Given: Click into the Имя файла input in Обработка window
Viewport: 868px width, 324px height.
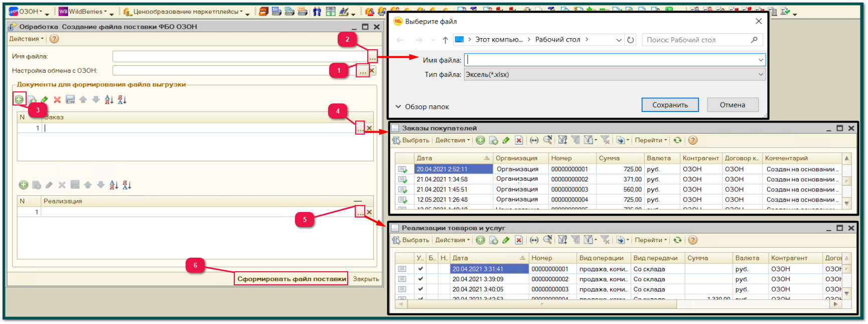Looking at the screenshot, I should [x=240, y=57].
